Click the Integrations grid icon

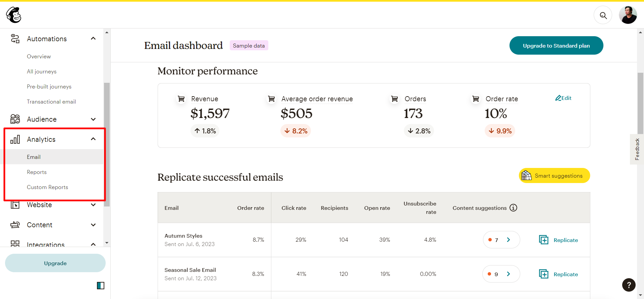(x=15, y=244)
